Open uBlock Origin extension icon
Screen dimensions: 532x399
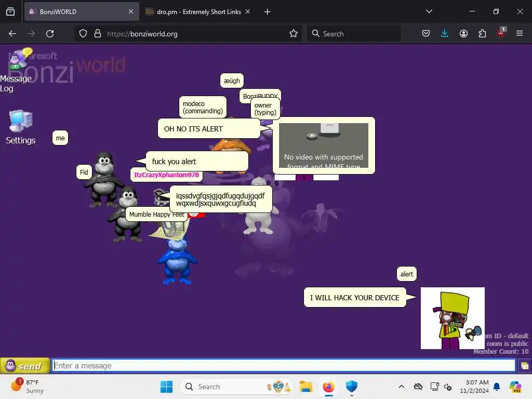(x=501, y=33)
